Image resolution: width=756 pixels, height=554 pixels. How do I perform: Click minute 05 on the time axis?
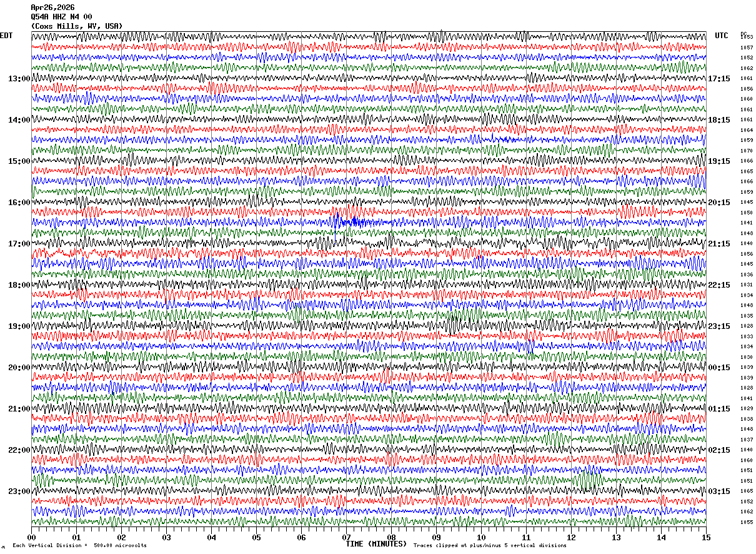coord(256,537)
